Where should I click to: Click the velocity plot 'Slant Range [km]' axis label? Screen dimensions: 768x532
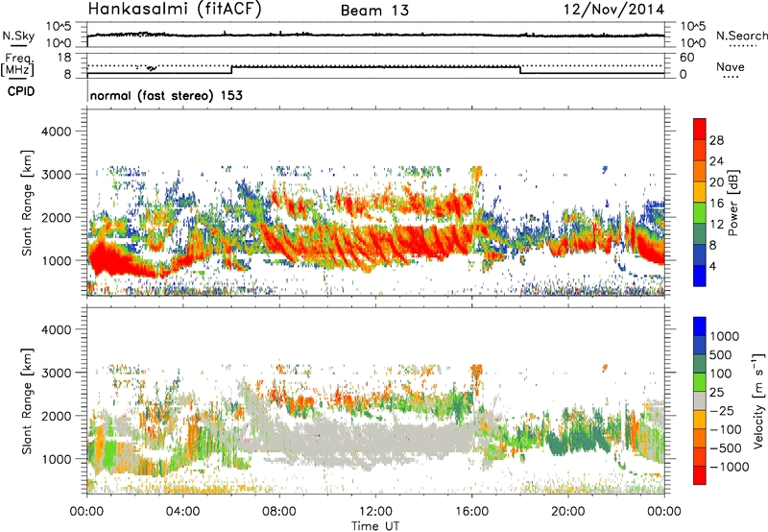click(27, 401)
